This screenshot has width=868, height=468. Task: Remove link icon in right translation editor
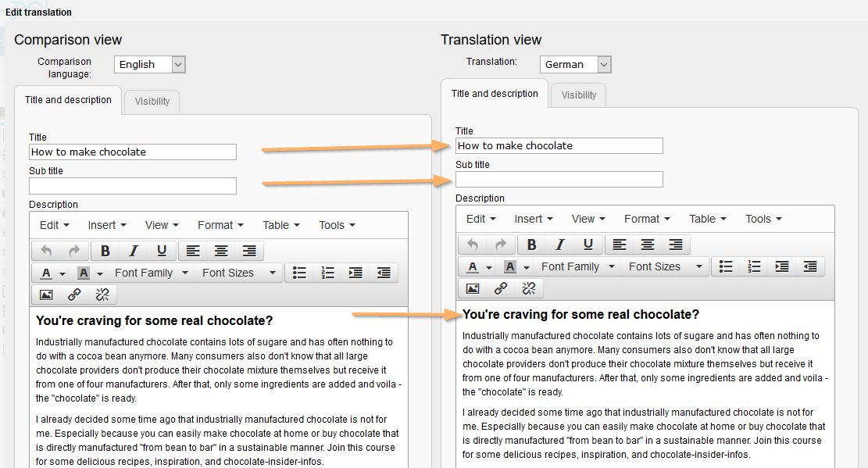(529, 288)
